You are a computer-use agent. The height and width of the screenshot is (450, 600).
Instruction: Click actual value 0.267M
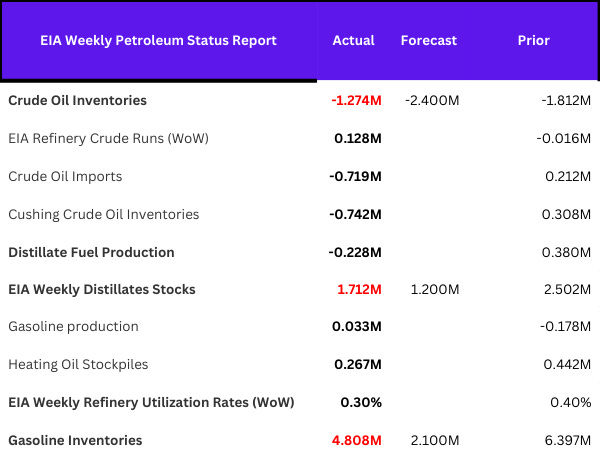358,364
